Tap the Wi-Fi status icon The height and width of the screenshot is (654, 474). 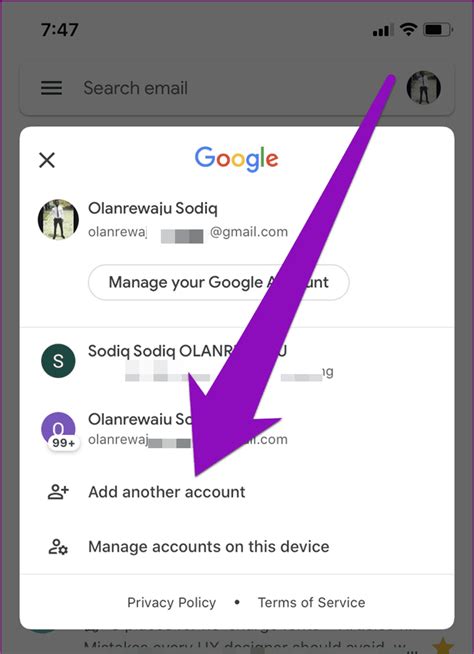(x=408, y=29)
